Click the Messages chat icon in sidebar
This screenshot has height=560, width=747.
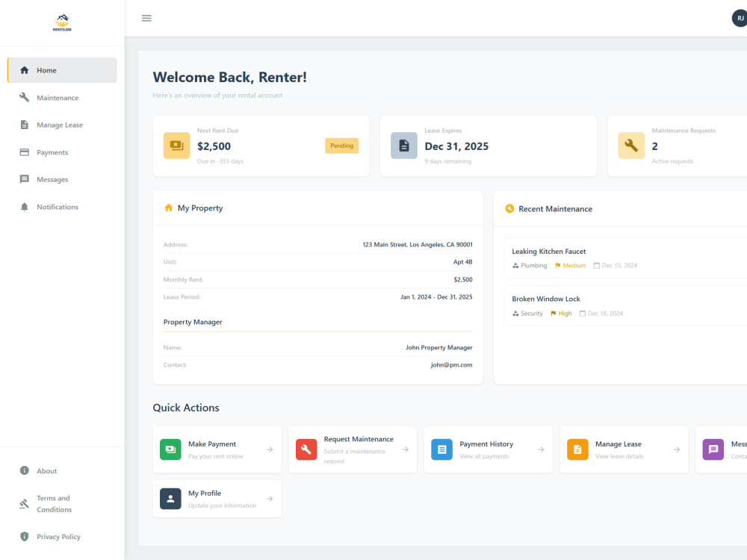[x=25, y=179]
